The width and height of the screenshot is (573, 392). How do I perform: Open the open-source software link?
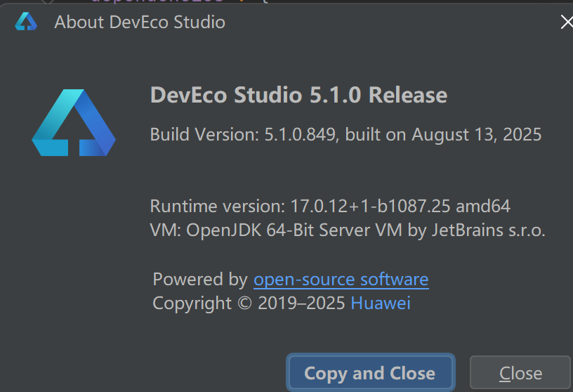point(341,279)
